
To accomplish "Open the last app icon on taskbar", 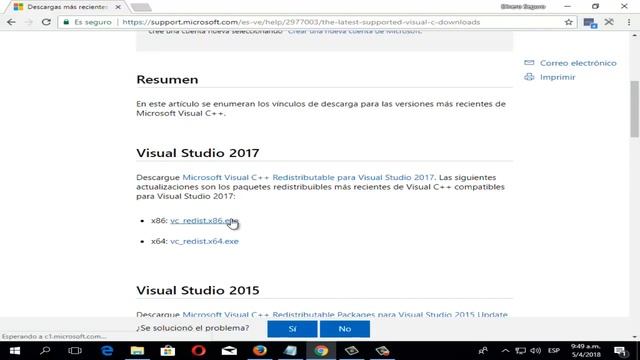I will [382, 351].
